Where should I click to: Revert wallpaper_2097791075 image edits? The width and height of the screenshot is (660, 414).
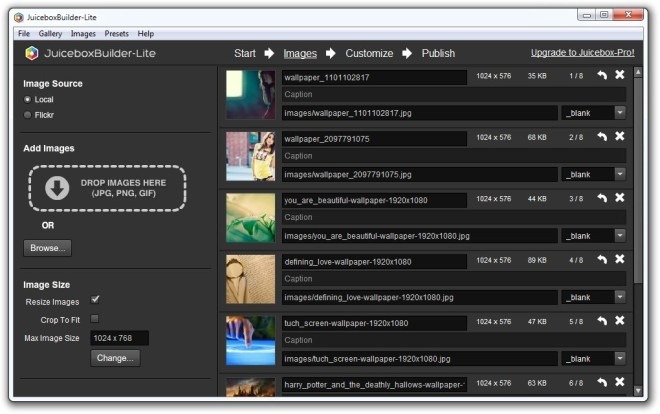tap(602, 137)
